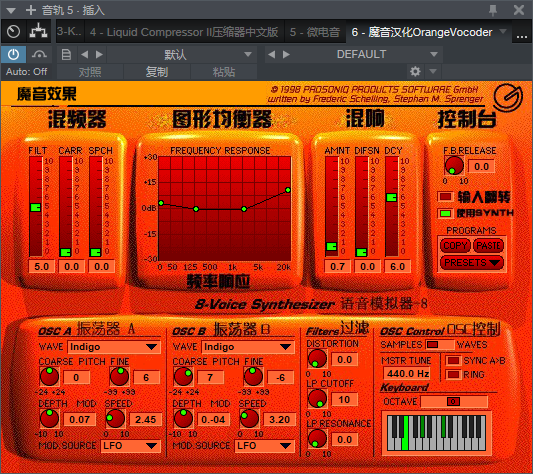Pin the plugin window
Viewport: 533px width, 474px height.
point(493,10)
